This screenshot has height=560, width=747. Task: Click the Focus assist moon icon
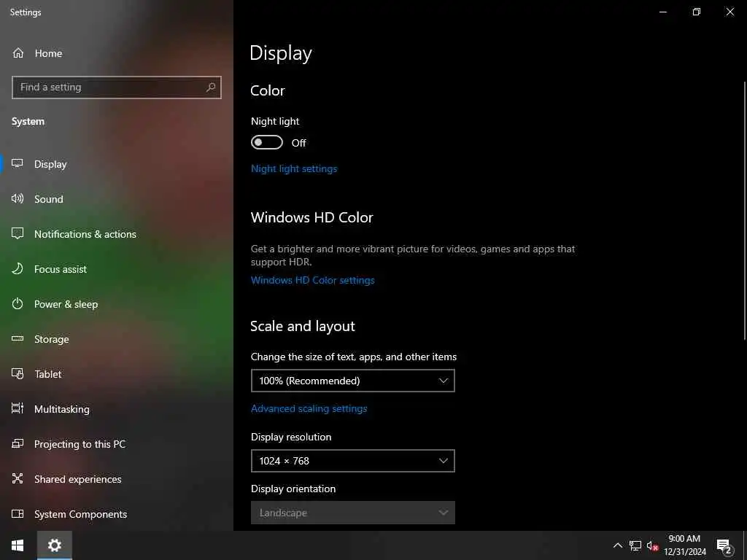click(x=18, y=268)
